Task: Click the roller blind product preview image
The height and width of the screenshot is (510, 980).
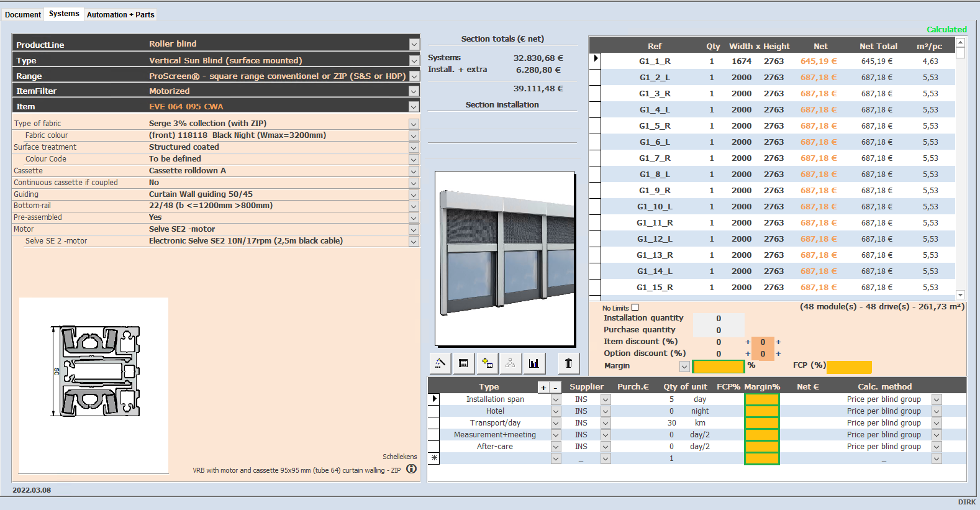Action: tap(505, 258)
